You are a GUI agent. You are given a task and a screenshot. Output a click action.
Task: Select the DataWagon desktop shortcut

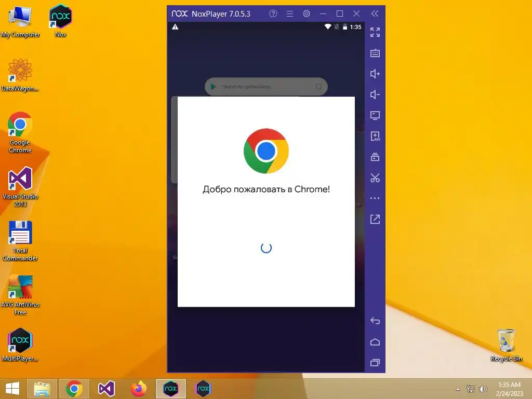[20, 75]
